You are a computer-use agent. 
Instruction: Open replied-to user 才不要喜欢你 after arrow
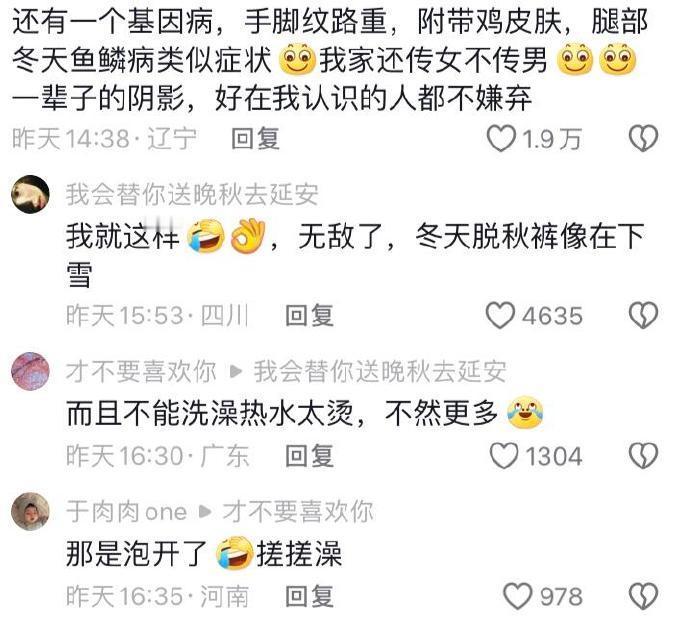click(298, 511)
